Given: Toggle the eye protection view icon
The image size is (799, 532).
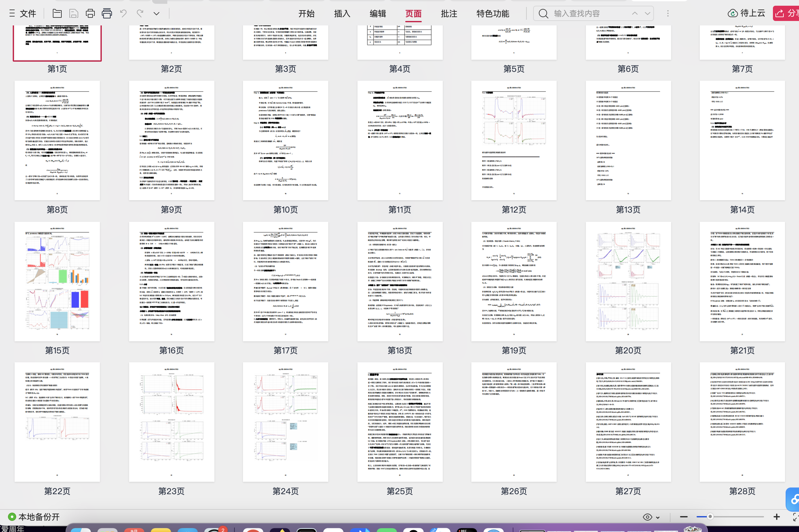Looking at the screenshot, I should (x=647, y=517).
